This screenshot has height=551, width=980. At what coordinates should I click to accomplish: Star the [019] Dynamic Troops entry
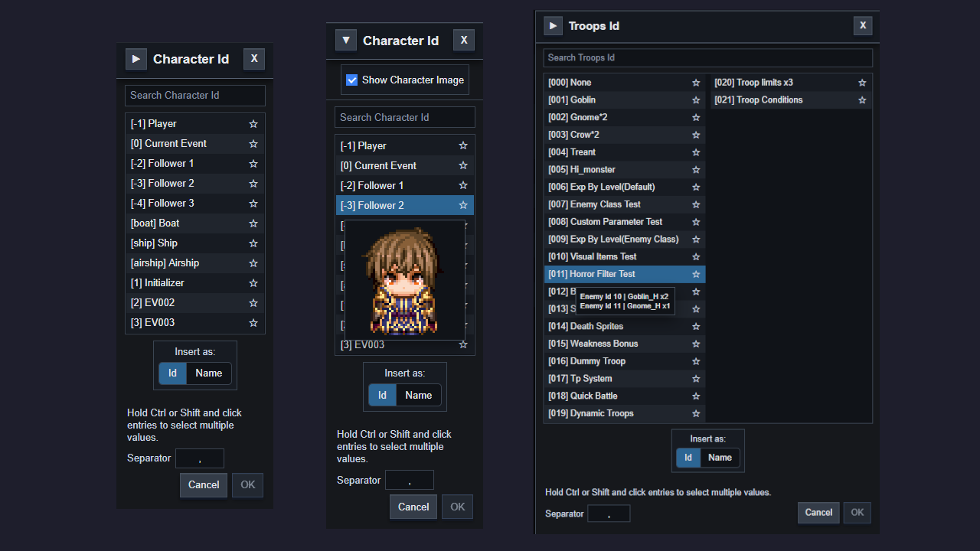(x=696, y=413)
